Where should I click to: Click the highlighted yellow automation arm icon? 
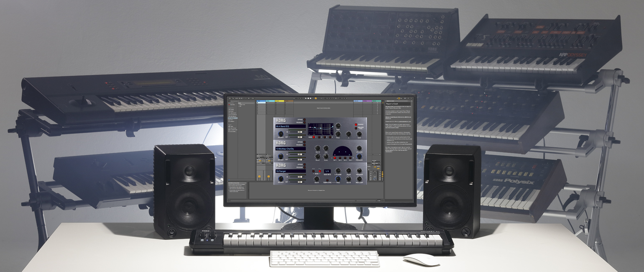pos(316,99)
